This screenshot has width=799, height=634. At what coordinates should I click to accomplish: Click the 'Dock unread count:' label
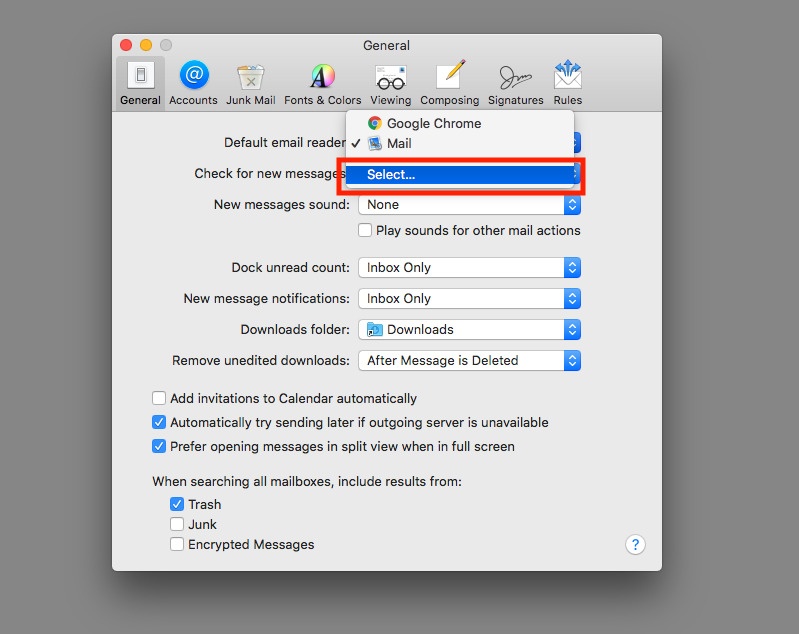[x=290, y=268]
